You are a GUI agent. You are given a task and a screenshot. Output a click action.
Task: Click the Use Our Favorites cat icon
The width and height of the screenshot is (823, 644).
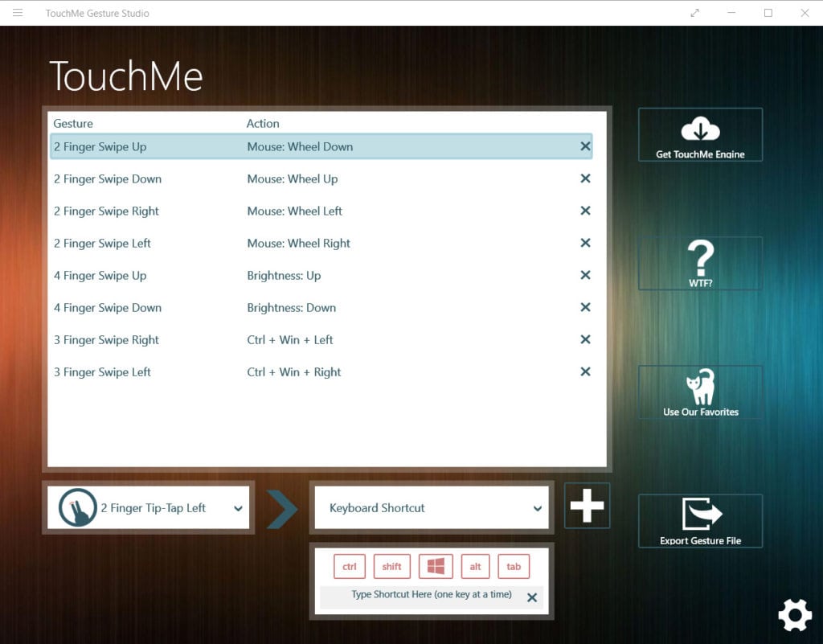pos(700,388)
